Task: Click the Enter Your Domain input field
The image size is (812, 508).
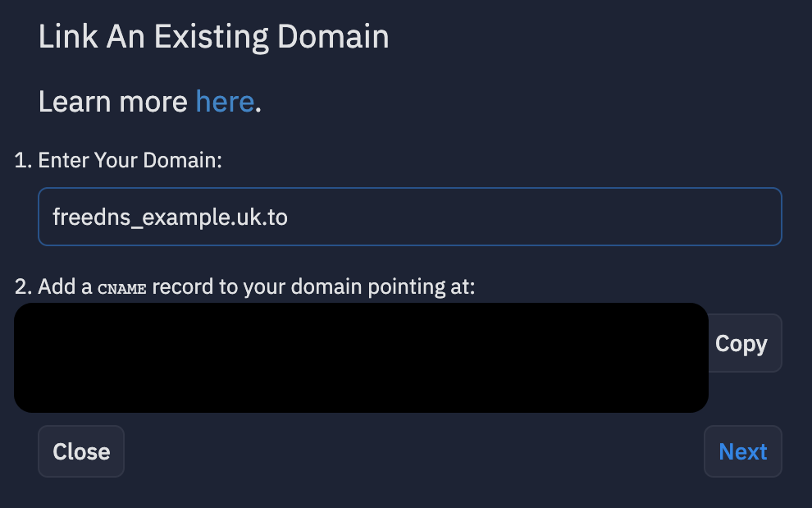Action: coord(409,217)
